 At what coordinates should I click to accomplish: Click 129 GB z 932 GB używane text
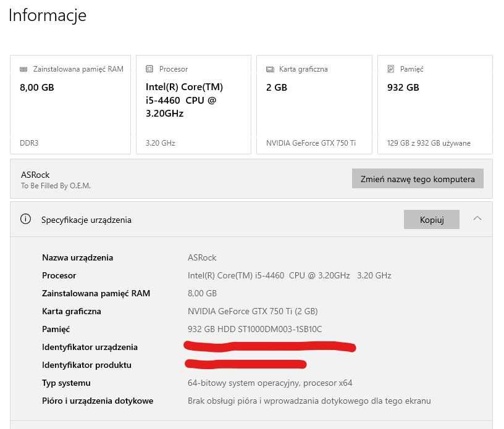click(x=429, y=143)
